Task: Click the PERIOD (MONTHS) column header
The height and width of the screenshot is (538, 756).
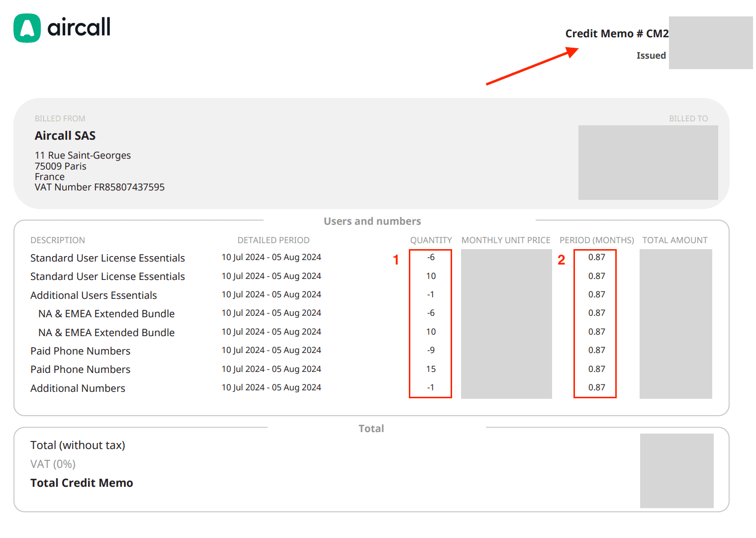Action: click(x=596, y=240)
